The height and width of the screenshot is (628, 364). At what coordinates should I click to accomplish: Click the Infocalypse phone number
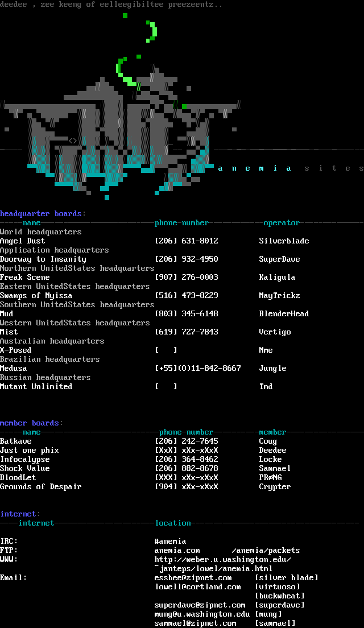click(186, 460)
